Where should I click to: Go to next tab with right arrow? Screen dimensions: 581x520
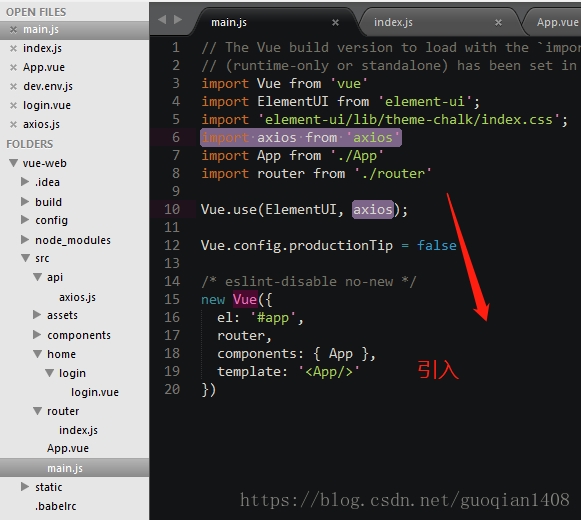(x=178, y=19)
